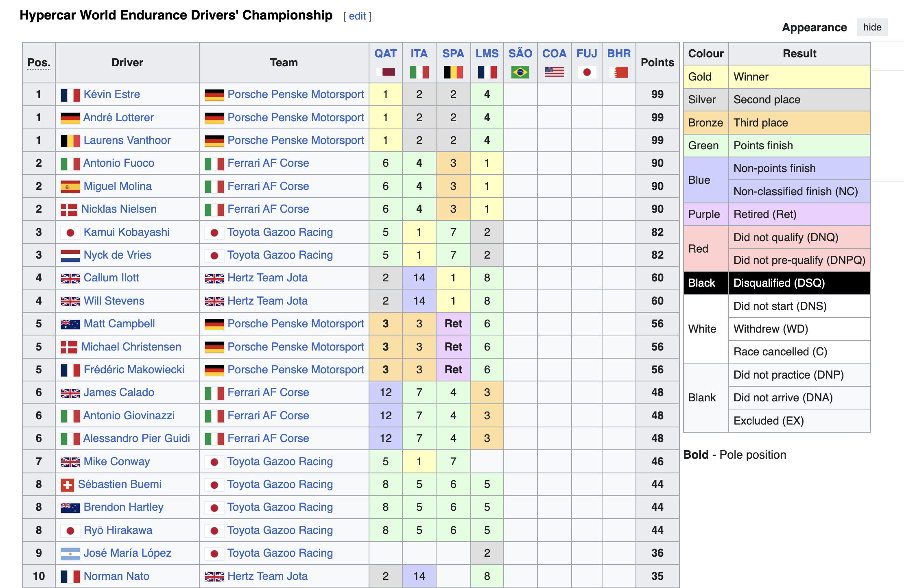This screenshot has width=904, height=588.
Task: Open Kévin Estre's driver page
Action: point(111,94)
